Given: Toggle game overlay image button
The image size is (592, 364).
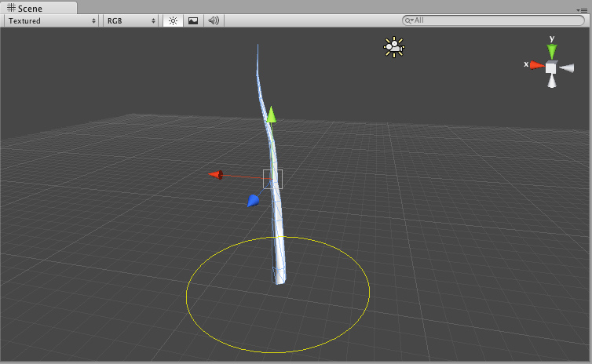Looking at the screenshot, I should pos(193,20).
